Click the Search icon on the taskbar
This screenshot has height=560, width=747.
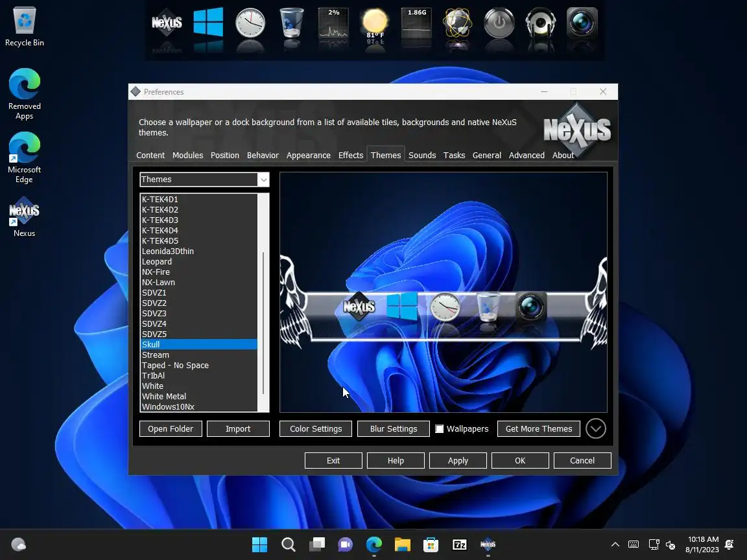pos(288,544)
